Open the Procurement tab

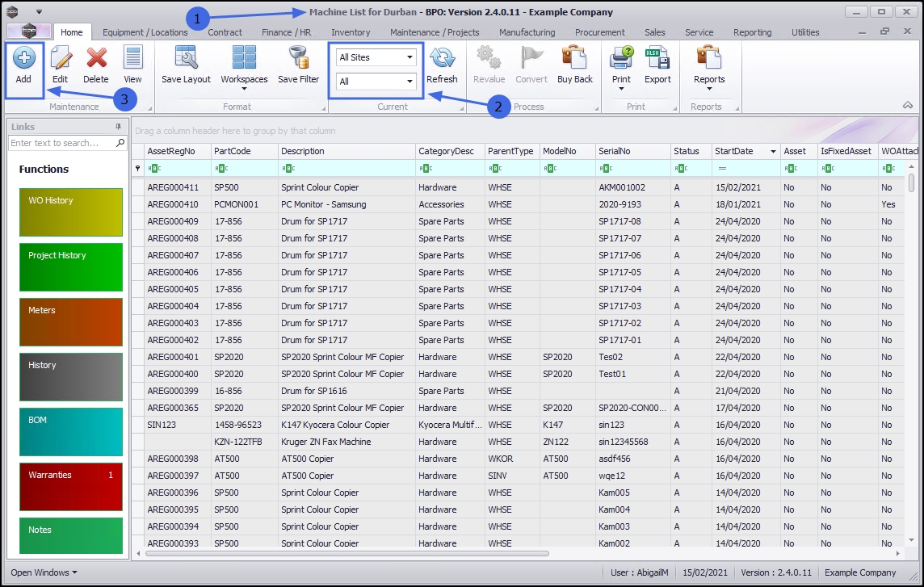599,32
